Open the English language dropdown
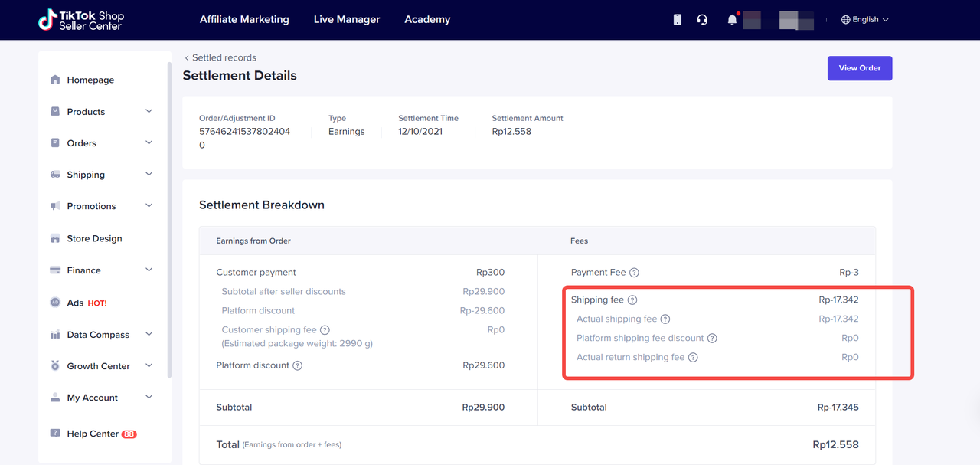 point(864,20)
